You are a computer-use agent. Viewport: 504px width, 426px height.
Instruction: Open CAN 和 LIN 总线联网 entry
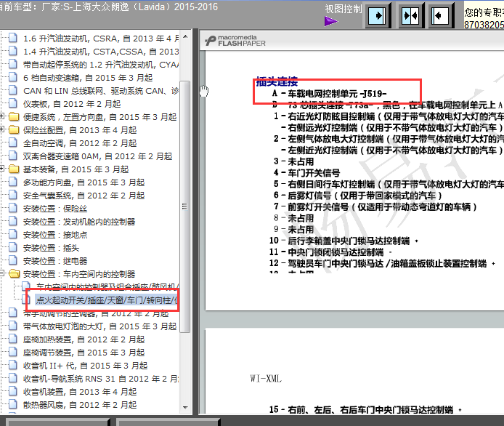pyautogui.click(x=101, y=91)
